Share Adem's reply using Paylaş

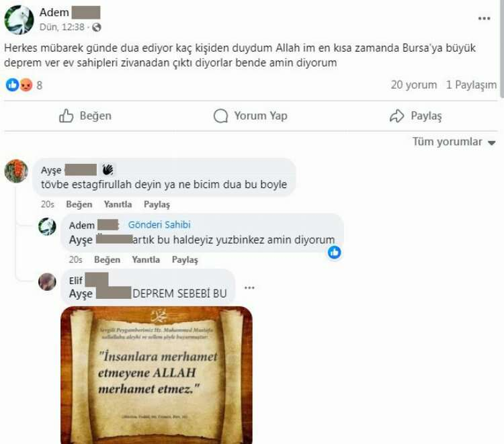(185, 259)
